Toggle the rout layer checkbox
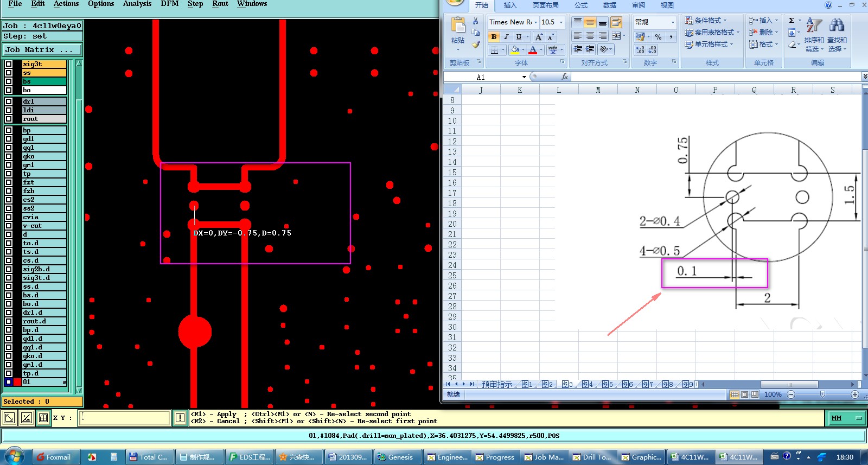This screenshot has height=465, width=868. [x=9, y=119]
